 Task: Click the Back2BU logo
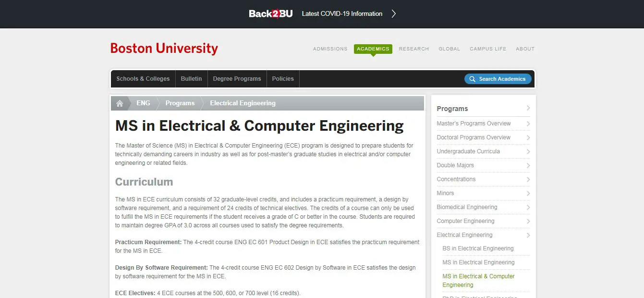tap(270, 13)
